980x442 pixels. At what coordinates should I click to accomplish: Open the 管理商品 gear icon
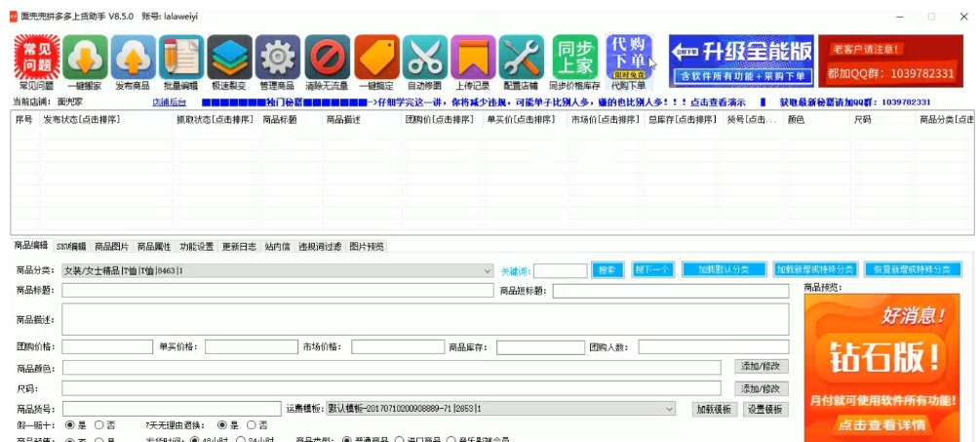coord(278,58)
